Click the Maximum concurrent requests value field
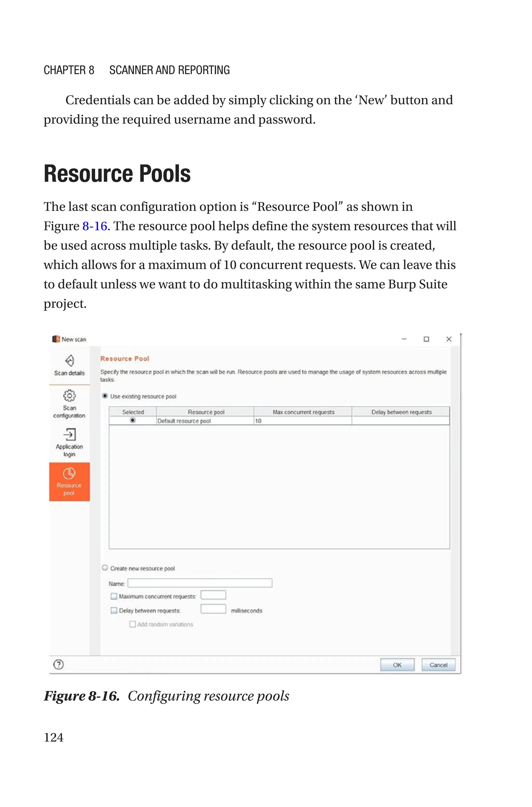This screenshot has height=807, width=532. click(x=213, y=595)
